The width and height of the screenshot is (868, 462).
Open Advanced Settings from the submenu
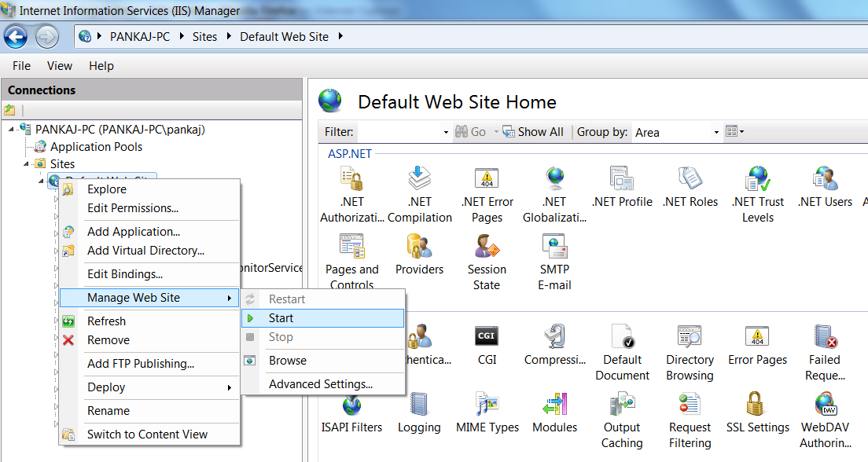coord(322,384)
